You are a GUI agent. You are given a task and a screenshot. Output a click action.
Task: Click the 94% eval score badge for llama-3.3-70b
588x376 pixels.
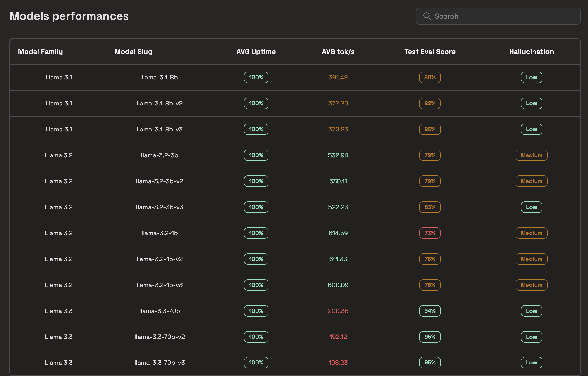tap(430, 311)
